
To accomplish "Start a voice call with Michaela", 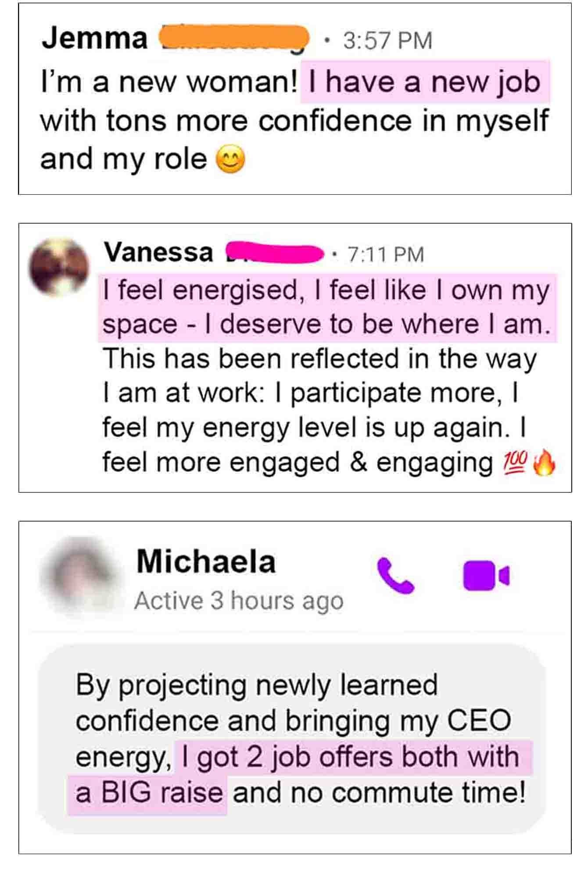I will coord(395,575).
